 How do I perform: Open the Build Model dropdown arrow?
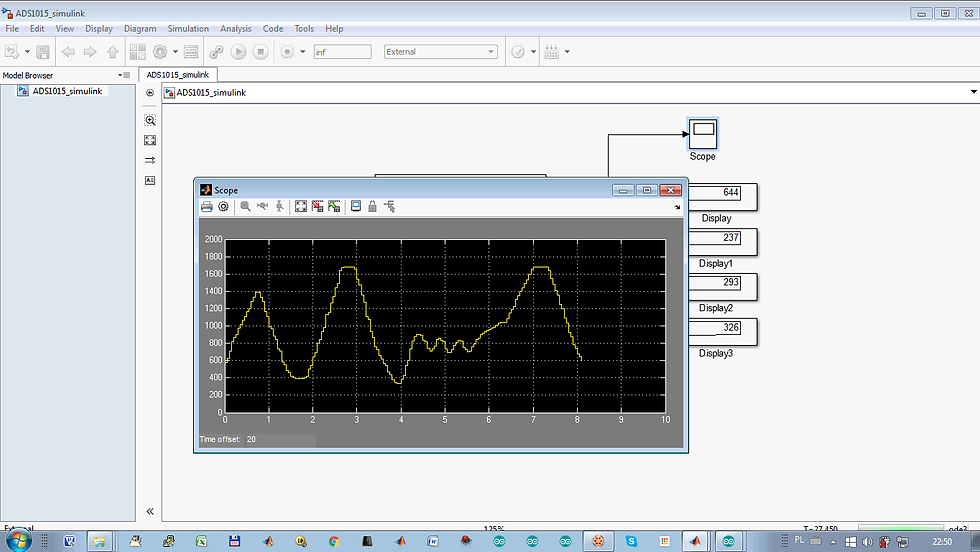(x=567, y=52)
